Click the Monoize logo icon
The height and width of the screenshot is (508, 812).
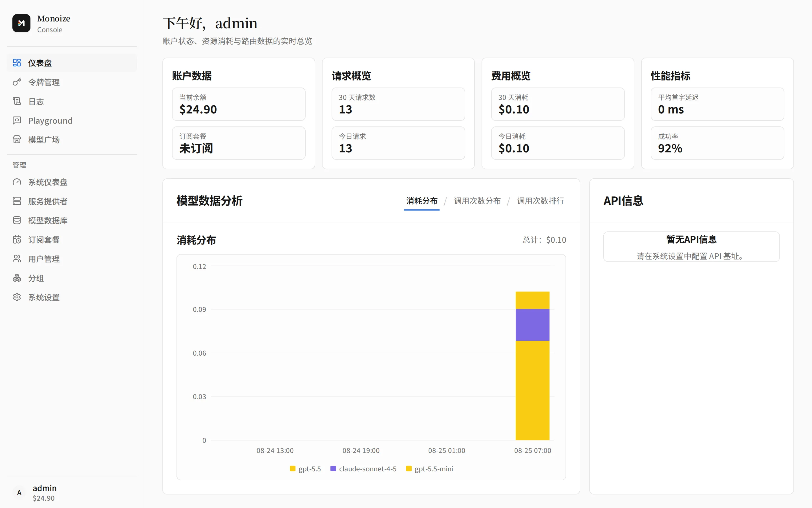click(21, 23)
